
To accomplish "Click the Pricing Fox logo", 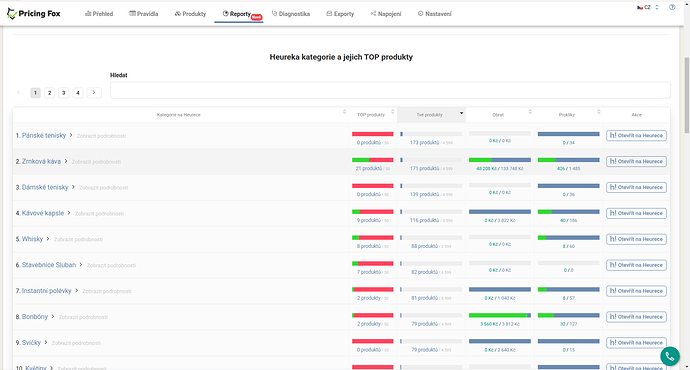I will coord(33,14).
